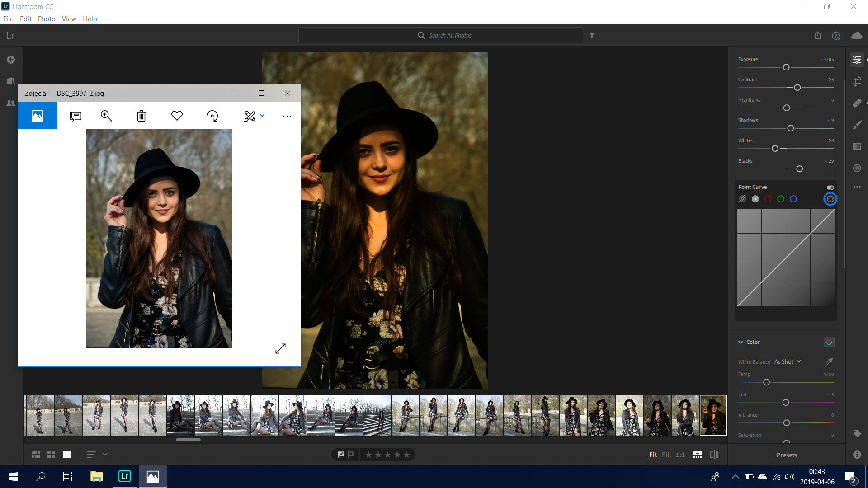This screenshot has width=868, height=488.
Task: Toggle the show original compare icon
Action: pos(714,455)
